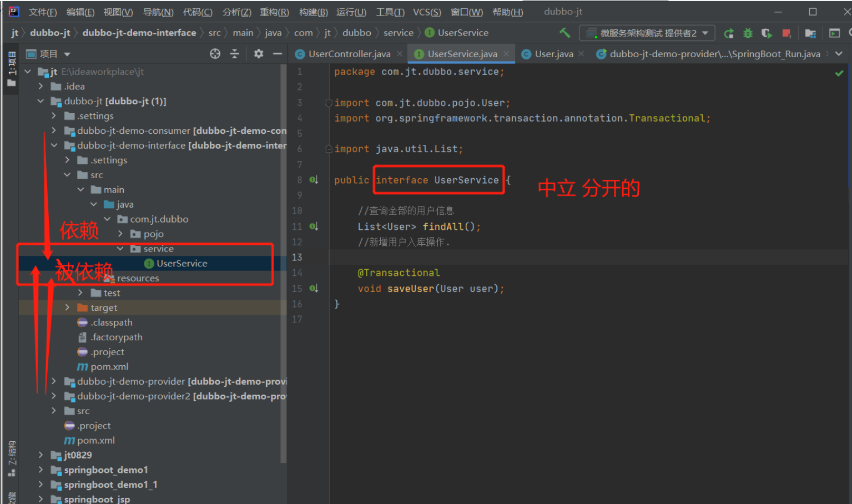This screenshot has height=504, width=852.
Task: Click the Debug bug icon
Action: pyautogui.click(x=748, y=33)
